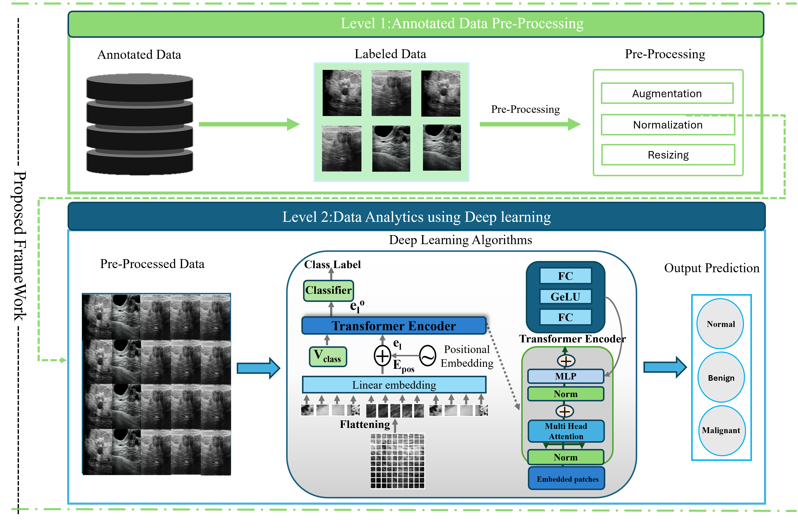This screenshot has width=798, height=532.
Task: Click the Level 2 Data Analytics banner
Action: pyautogui.click(x=417, y=217)
